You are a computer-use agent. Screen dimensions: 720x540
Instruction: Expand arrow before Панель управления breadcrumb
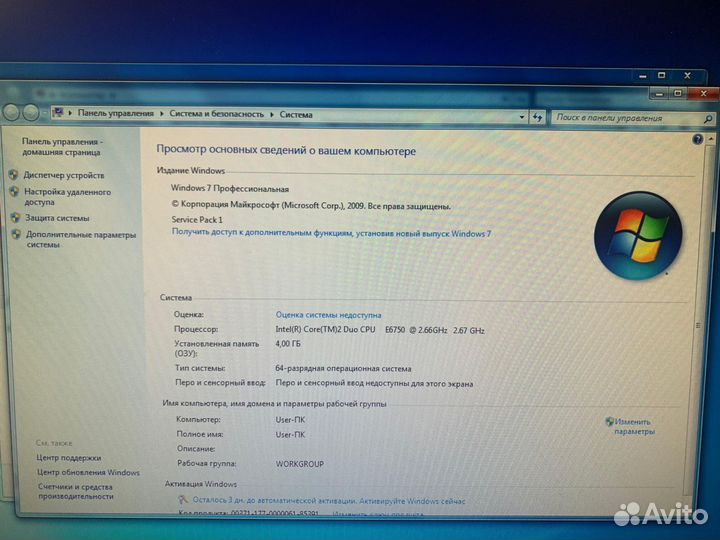[70, 112]
